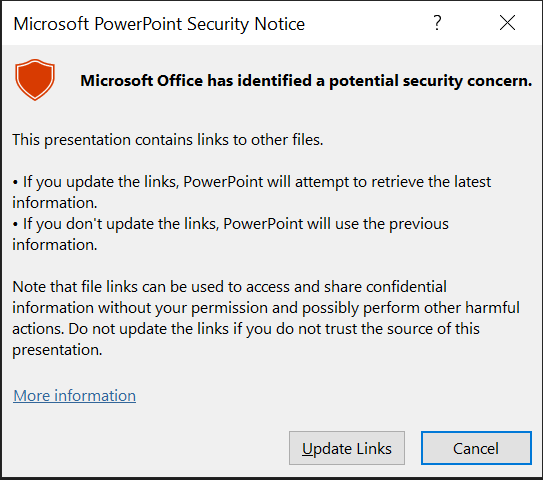Screen dimensions: 543x480
Task: Open the More information link
Action: point(74,395)
